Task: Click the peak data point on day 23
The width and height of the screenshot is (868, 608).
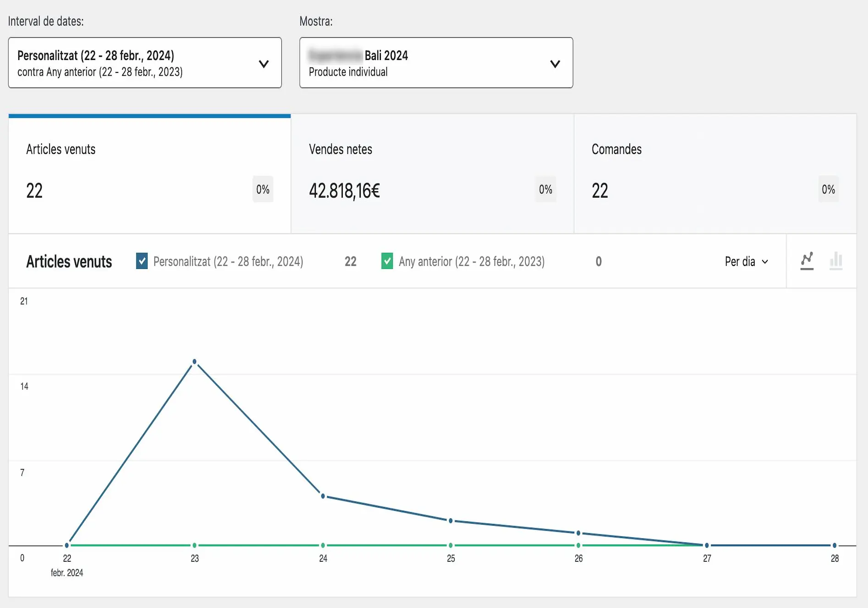Action: click(x=195, y=362)
